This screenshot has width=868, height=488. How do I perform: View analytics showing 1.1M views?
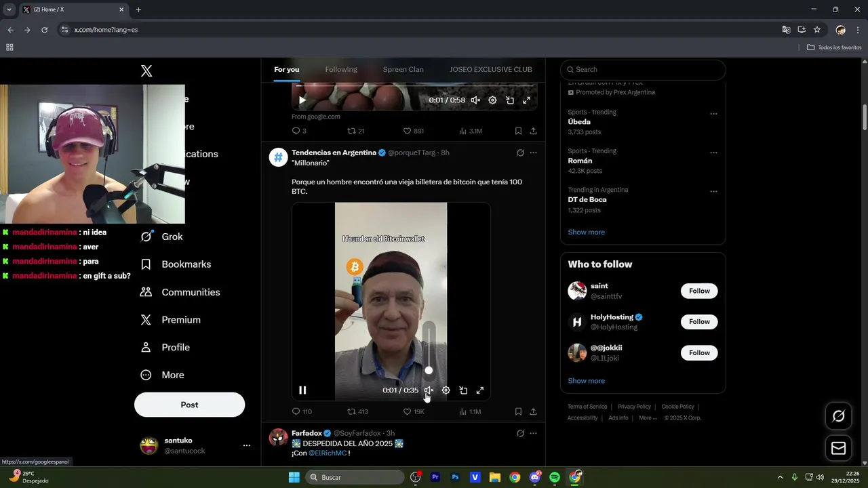point(470,411)
